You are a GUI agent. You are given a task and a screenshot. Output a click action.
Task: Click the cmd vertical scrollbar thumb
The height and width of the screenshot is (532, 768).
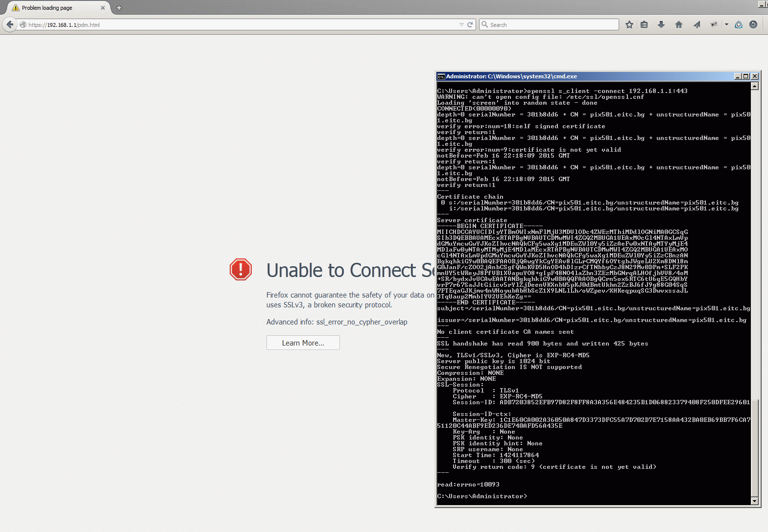point(755,448)
